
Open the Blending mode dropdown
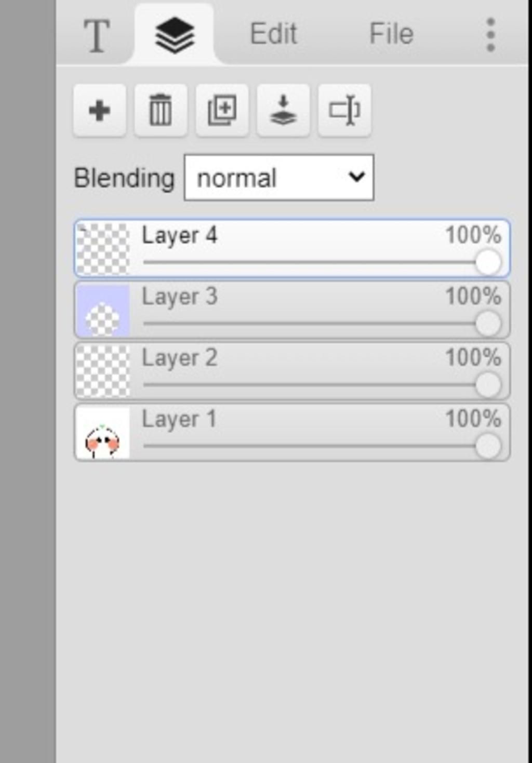pyautogui.click(x=279, y=178)
